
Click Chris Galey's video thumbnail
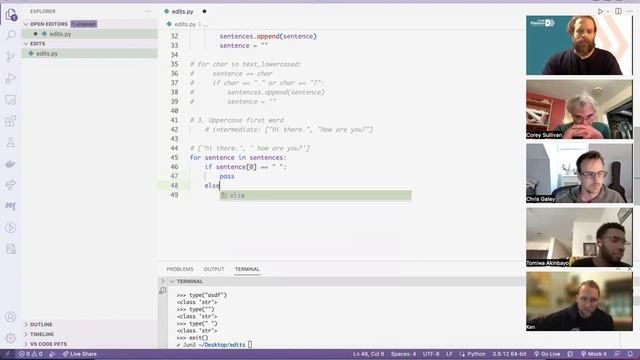(579, 173)
